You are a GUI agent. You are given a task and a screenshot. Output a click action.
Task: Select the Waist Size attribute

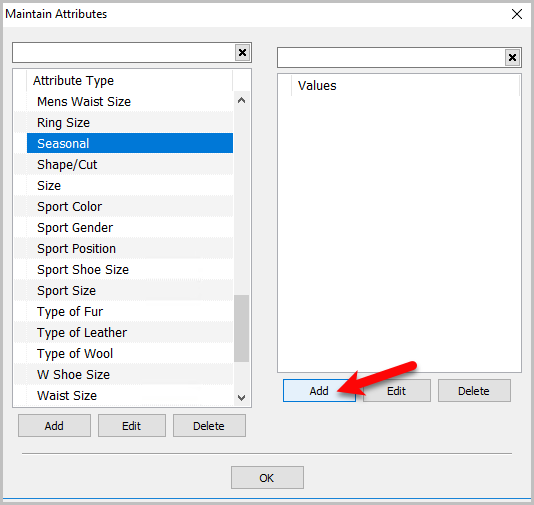pyautogui.click(x=130, y=396)
